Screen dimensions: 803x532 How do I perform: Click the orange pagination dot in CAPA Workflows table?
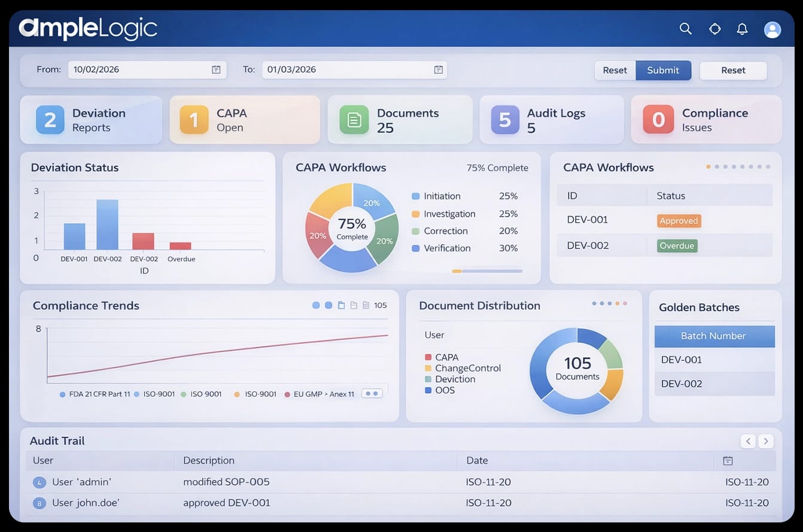point(708,167)
